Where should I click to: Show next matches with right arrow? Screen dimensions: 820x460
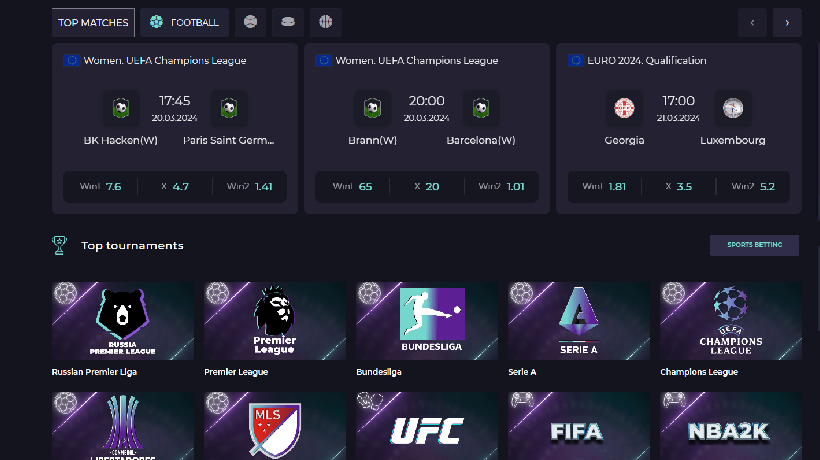pyautogui.click(x=787, y=22)
